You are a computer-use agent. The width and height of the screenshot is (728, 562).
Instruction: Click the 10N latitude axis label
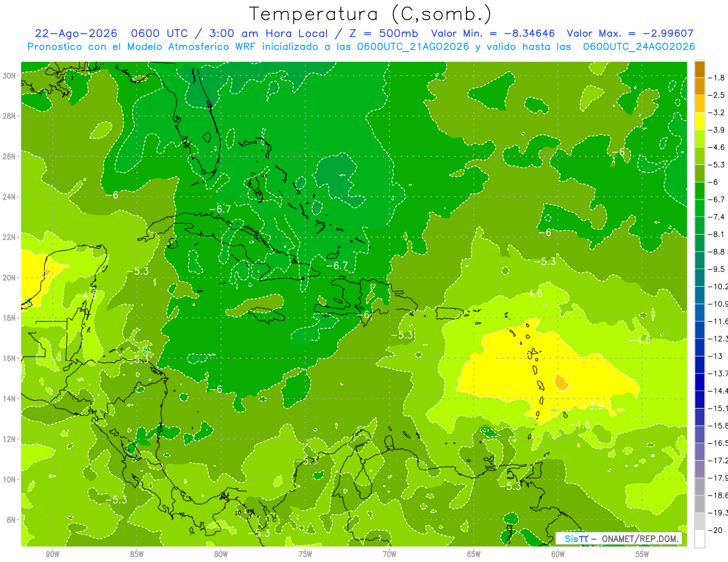pos(10,480)
